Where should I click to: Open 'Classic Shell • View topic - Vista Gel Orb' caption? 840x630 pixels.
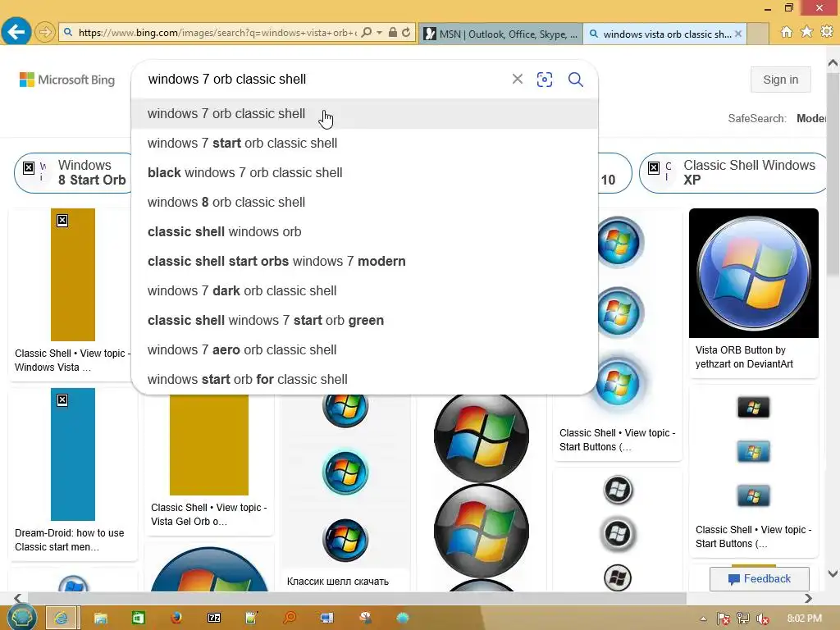pos(209,514)
